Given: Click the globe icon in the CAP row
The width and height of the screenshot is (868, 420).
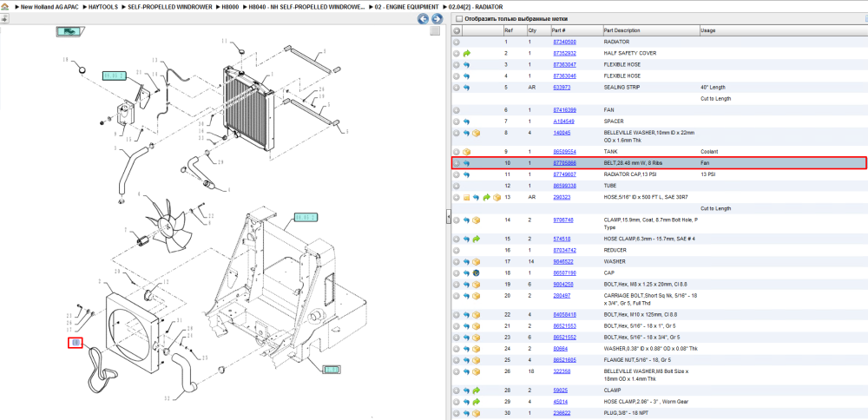Looking at the screenshot, I should 476,272.
